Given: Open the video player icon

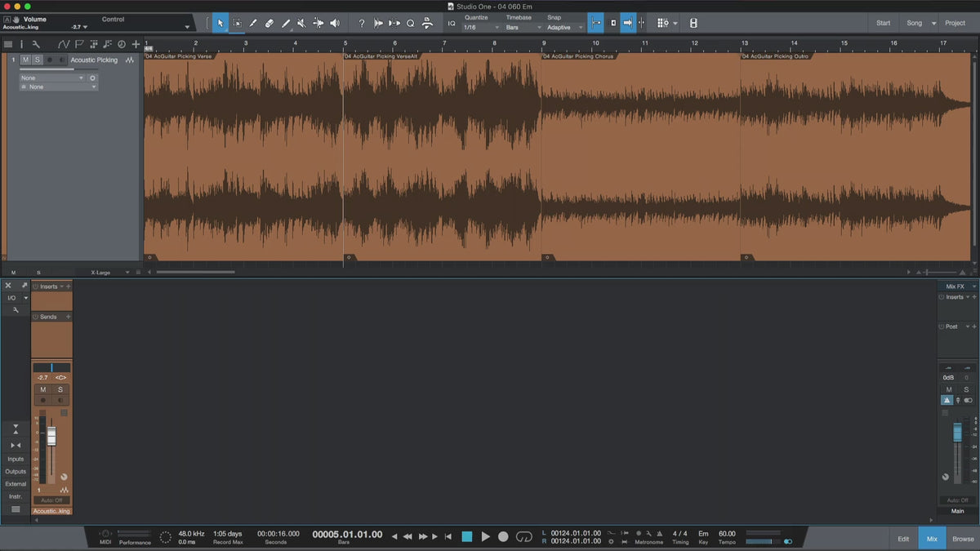Looking at the screenshot, I should click(693, 24).
